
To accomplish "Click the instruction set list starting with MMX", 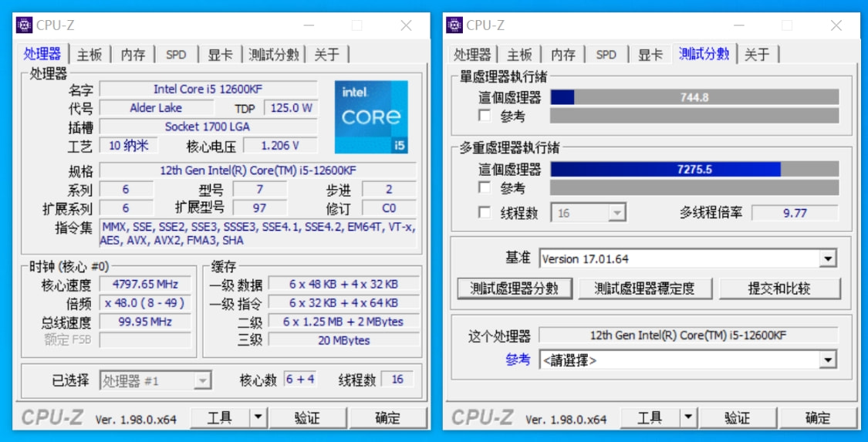I will point(258,234).
